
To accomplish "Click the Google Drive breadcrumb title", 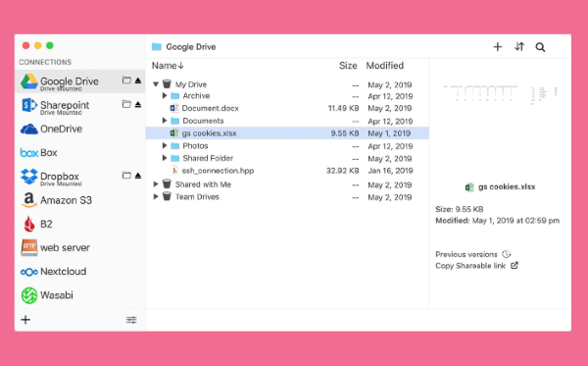I will (191, 47).
